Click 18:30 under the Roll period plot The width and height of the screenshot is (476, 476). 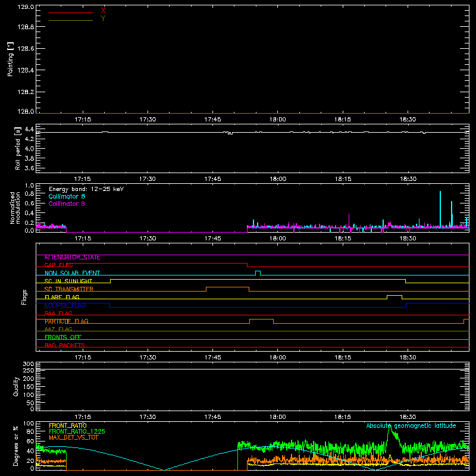pyautogui.click(x=408, y=179)
